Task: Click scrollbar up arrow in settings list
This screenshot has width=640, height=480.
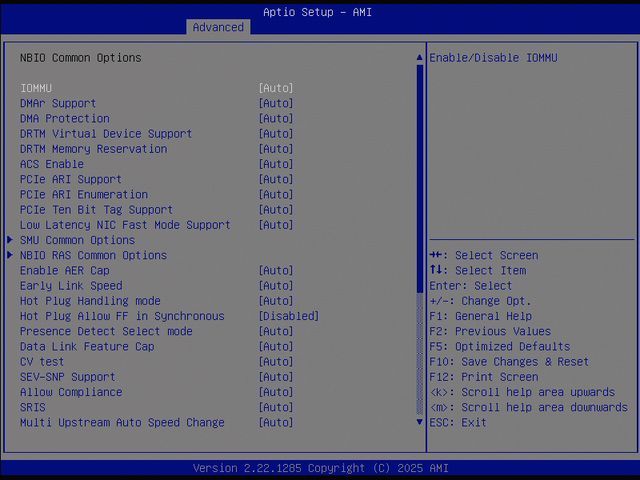Action: (x=420, y=58)
